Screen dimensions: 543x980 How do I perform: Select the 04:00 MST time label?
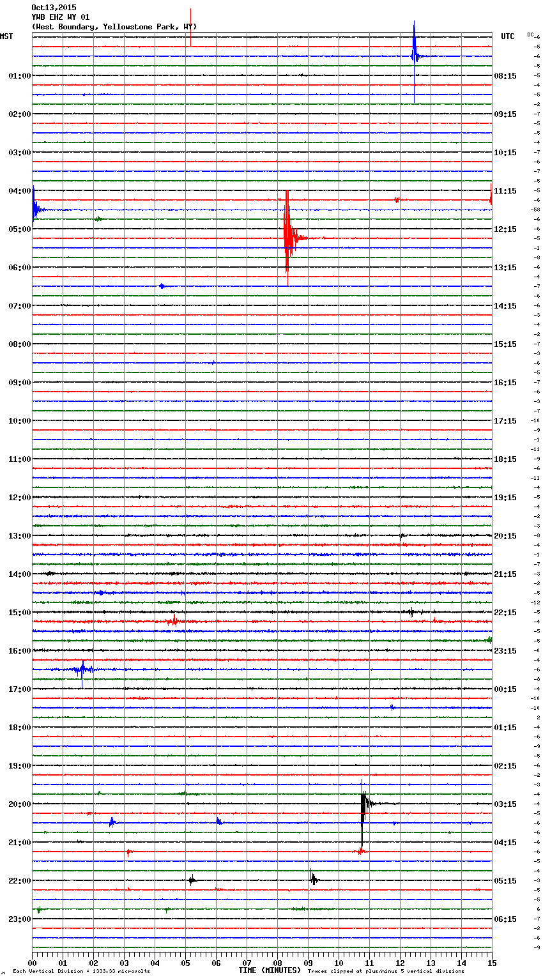click(20, 191)
